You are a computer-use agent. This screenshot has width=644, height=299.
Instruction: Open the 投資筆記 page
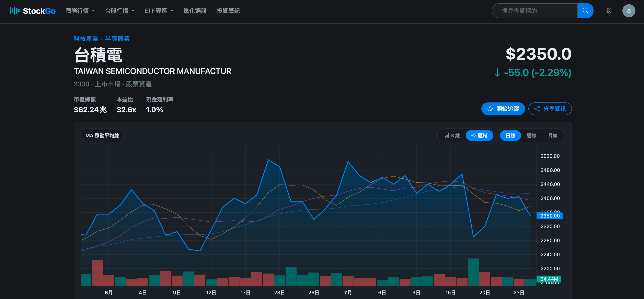[x=228, y=11]
